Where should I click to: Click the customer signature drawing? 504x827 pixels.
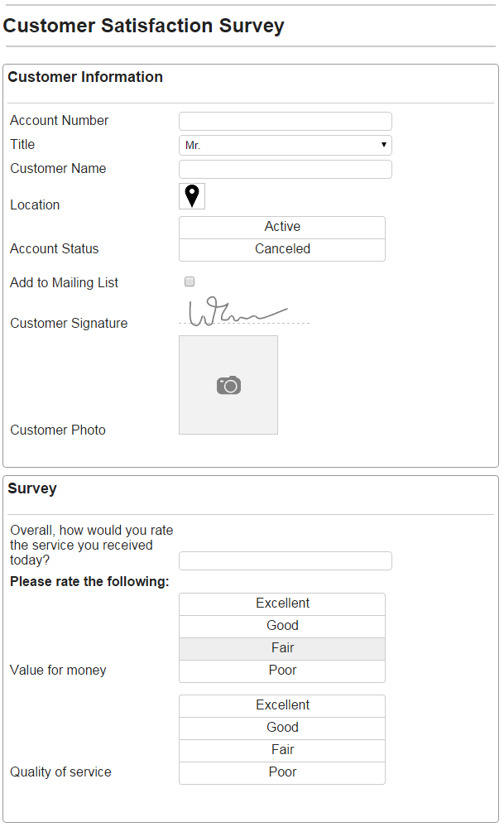click(x=238, y=311)
